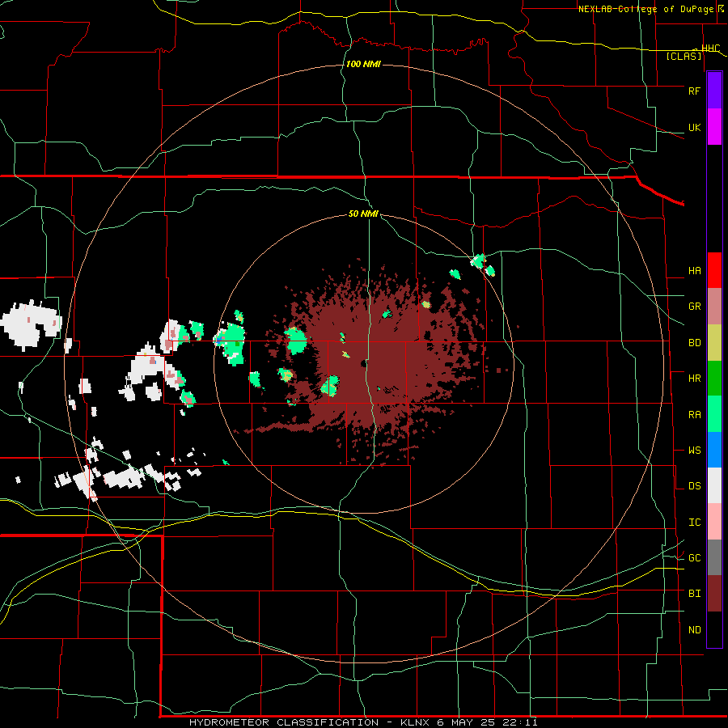This screenshot has height=728, width=728.
Task: Click the "ND" legend label
Action: (x=694, y=630)
